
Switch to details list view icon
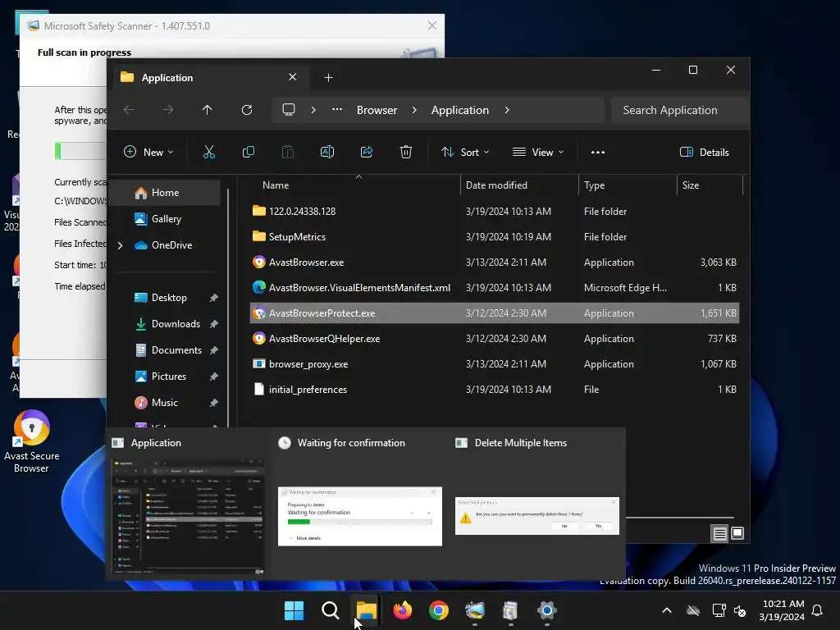720,533
